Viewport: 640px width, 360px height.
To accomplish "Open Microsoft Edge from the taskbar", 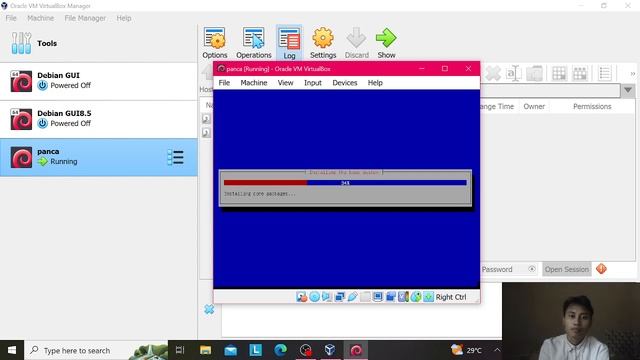I will (280, 350).
